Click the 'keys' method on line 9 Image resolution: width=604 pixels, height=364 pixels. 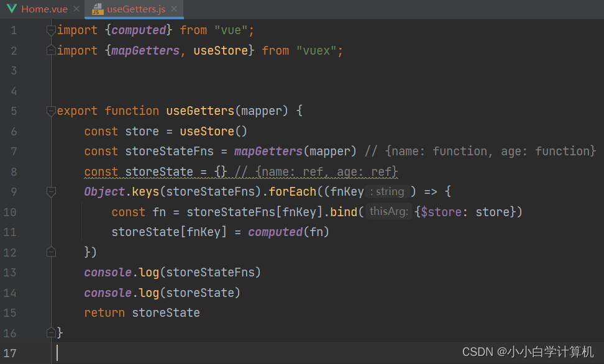tap(145, 191)
